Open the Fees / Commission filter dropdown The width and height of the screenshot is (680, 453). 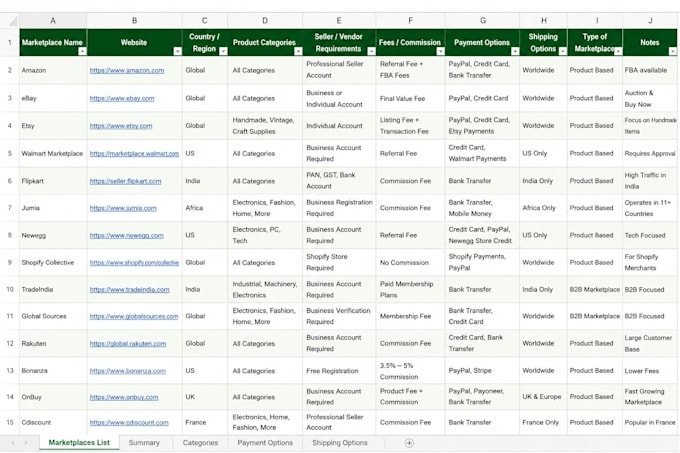(x=440, y=51)
